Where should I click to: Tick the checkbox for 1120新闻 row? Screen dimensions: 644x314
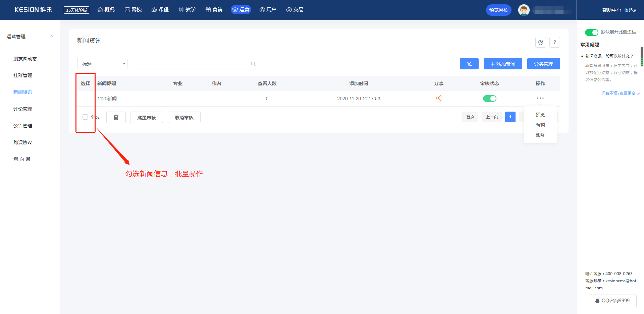[86, 99]
